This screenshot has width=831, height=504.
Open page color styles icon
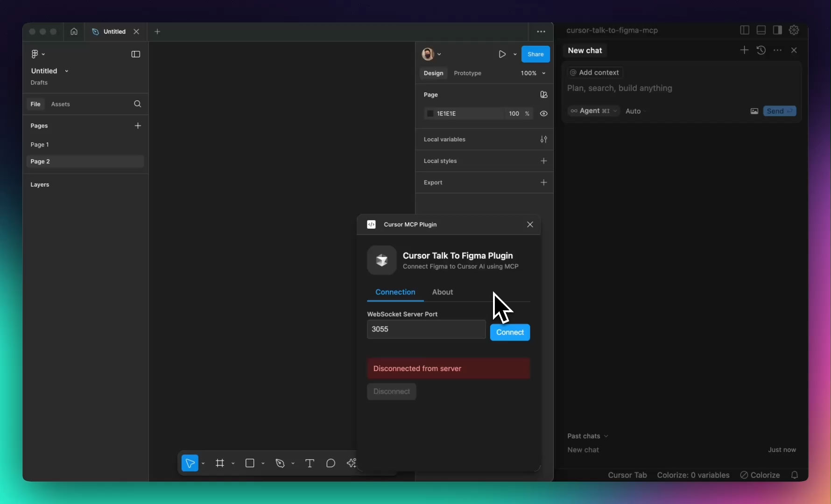point(544,94)
